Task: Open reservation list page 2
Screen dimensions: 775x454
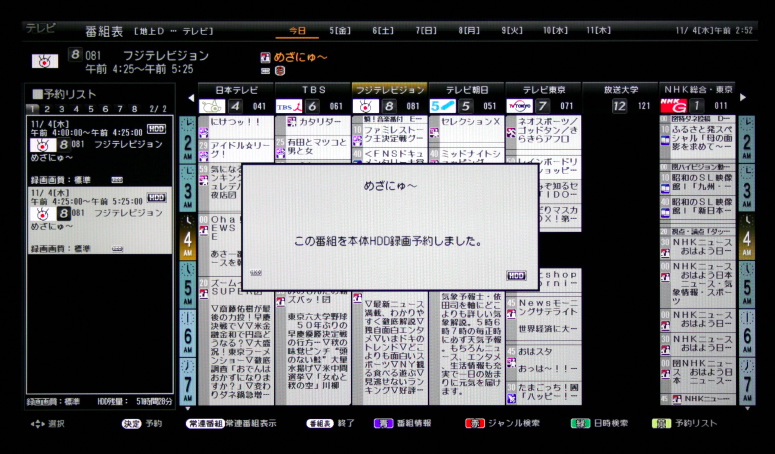Action: (47, 109)
